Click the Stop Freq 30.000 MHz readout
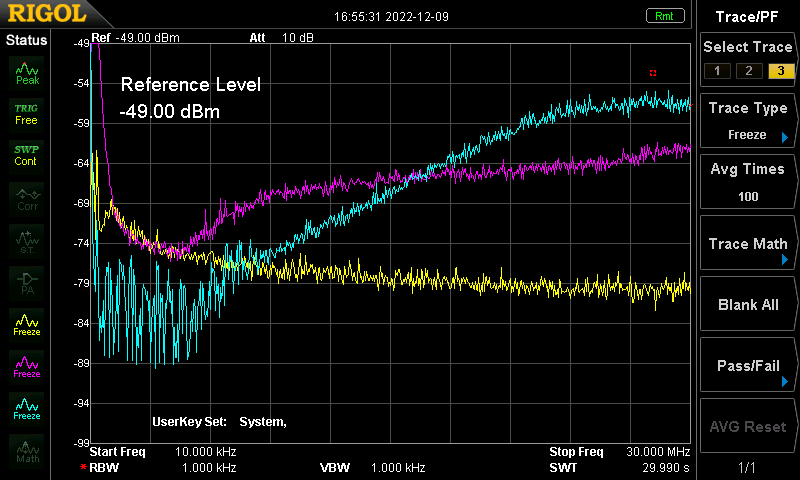Viewport: 800px width, 480px height. 620,452
